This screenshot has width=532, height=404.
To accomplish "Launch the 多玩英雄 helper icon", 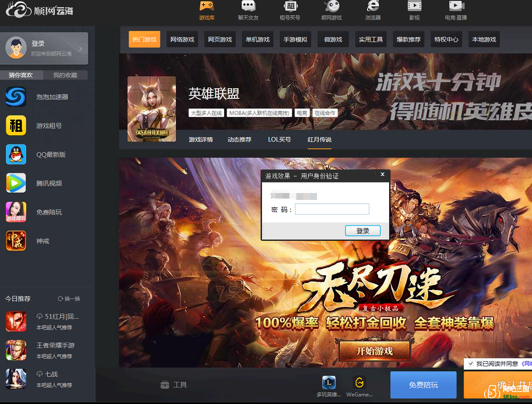I will coord(329,382).
